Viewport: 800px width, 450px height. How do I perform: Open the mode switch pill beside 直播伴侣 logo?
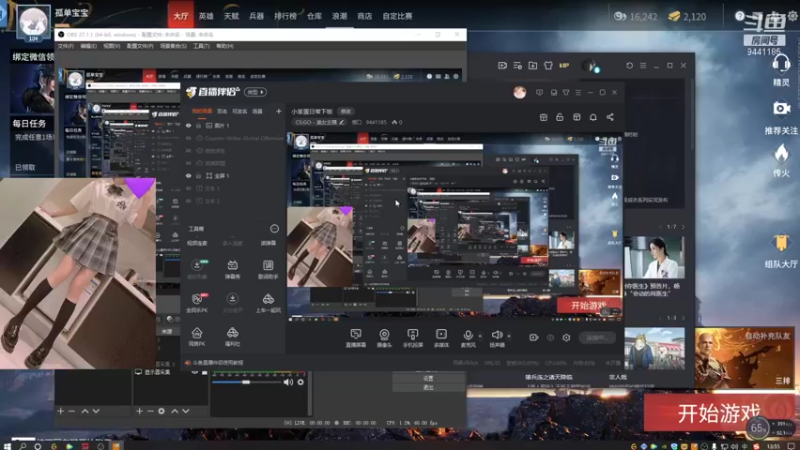coord(255,92)
